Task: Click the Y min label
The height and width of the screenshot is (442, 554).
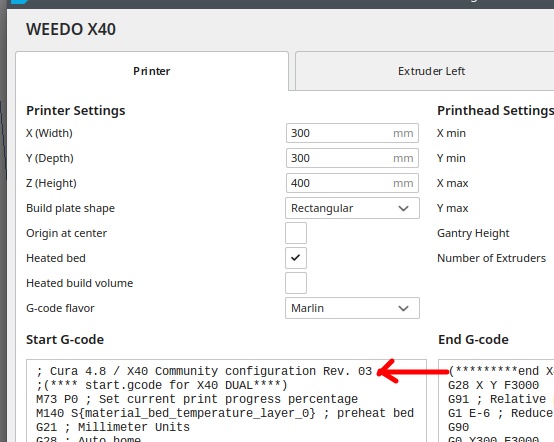Action: tap(451, 158)
